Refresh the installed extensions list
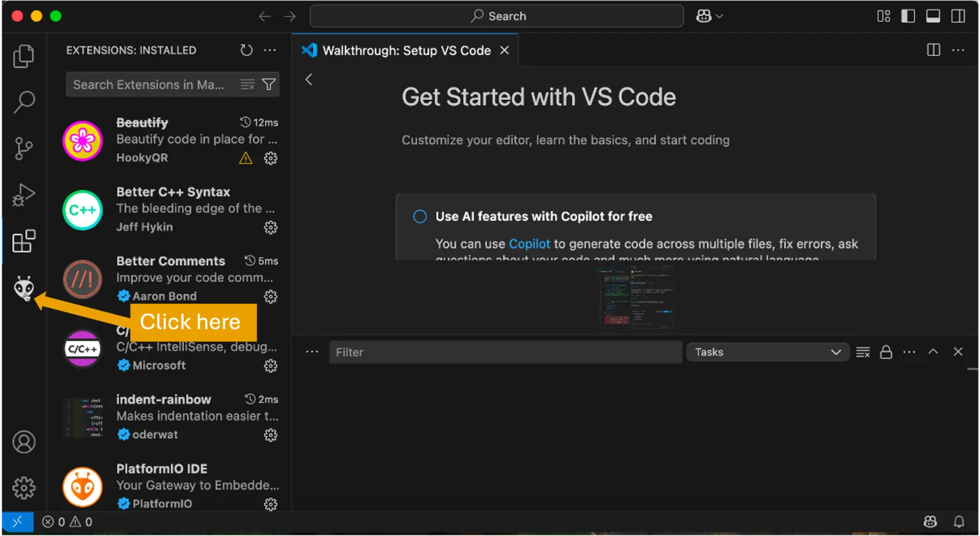 [246, 50]
